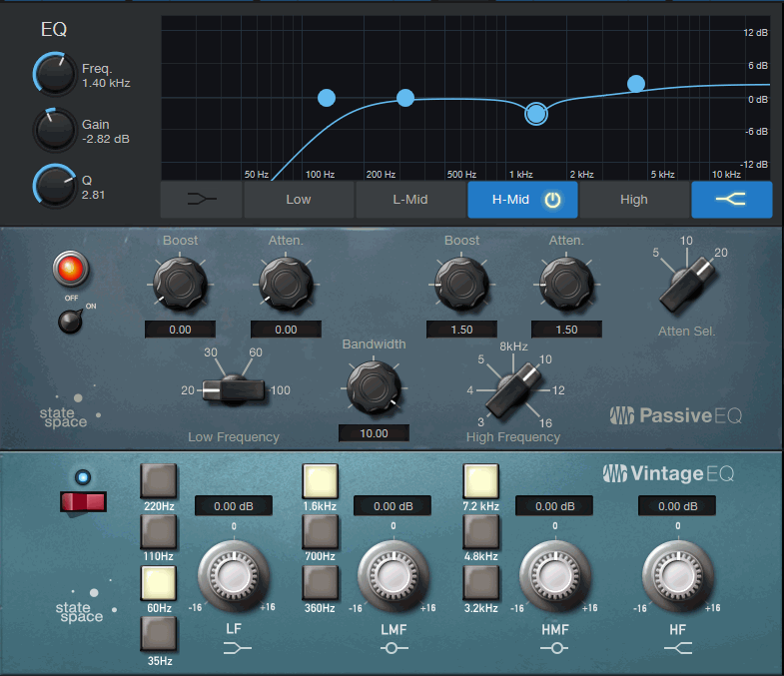Click the HMF 0.00 dB value display
The width and height of the screenshot is (784, 676).
[554, 506]
